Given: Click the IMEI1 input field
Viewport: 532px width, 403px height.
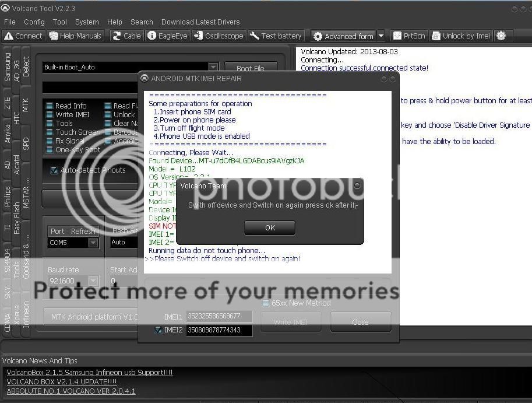Looking at the screenshot, I should 219,316.
